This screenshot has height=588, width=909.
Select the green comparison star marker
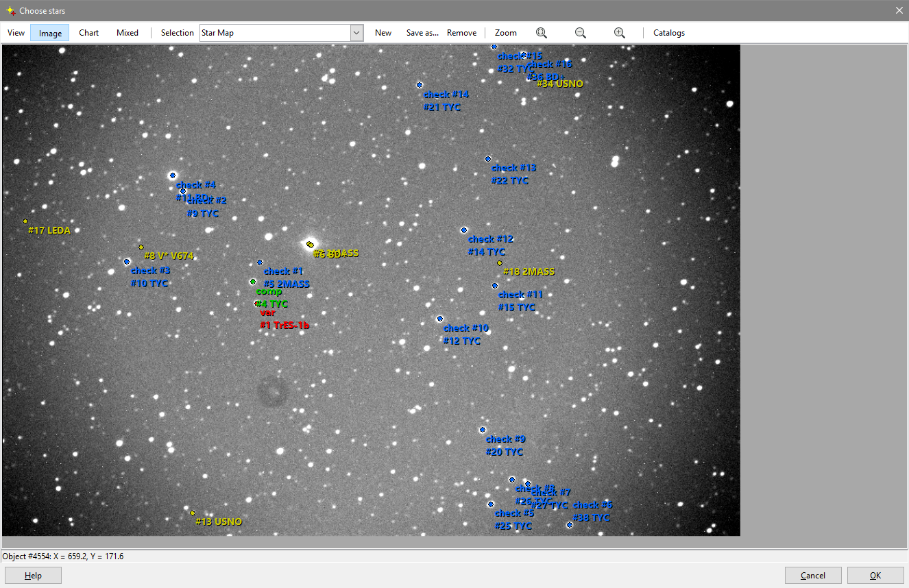[253, 282]
